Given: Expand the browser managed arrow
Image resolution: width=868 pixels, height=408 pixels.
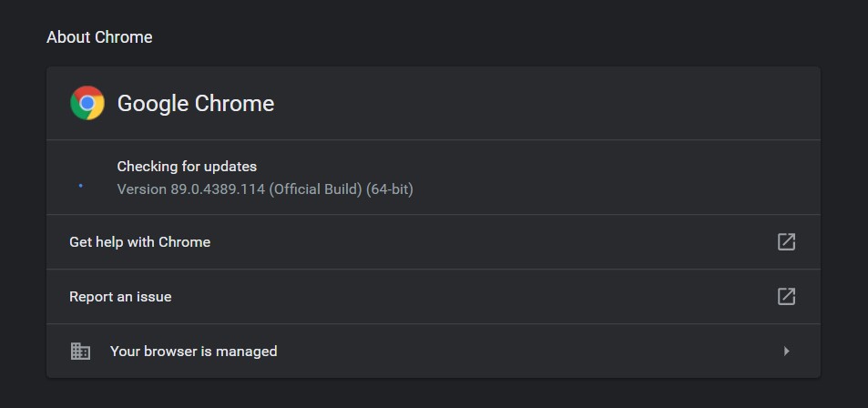Looking at the screenshot, I should [x=787, y=351].
